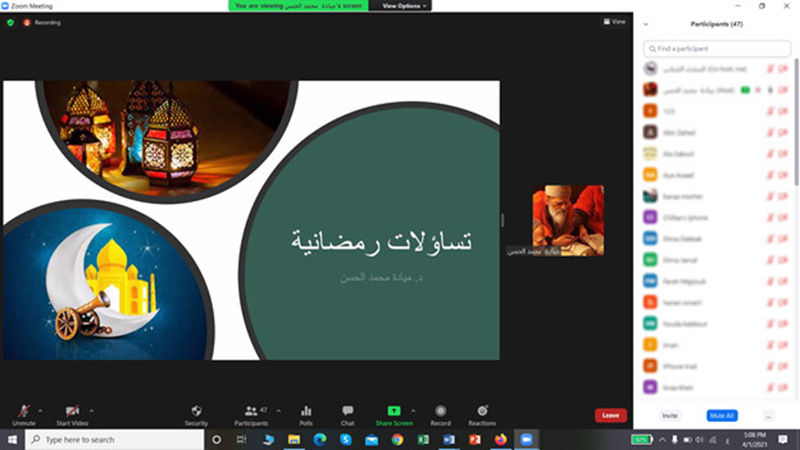Launch PowerPoint from the Windows taskbar
This screenshot has height=450, width=800.
pyautogui.click(x=475, y=439)
